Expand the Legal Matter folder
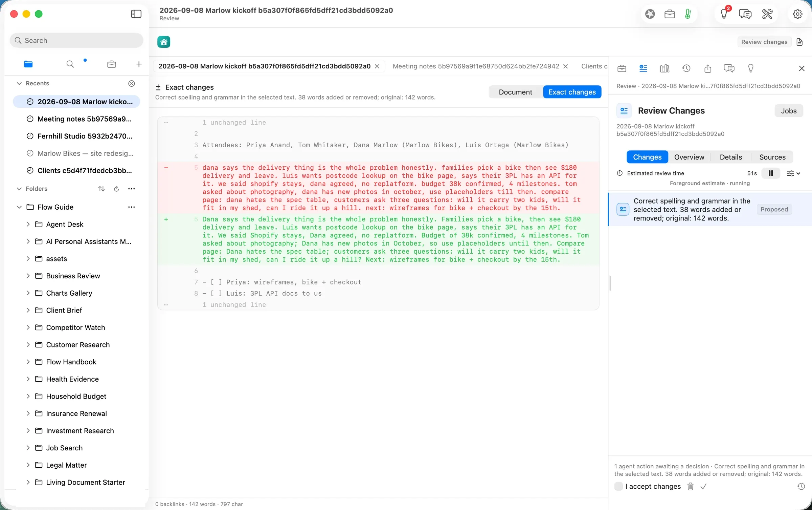The height and width of the screenshot is (510, 812). (x=28, y=465)
